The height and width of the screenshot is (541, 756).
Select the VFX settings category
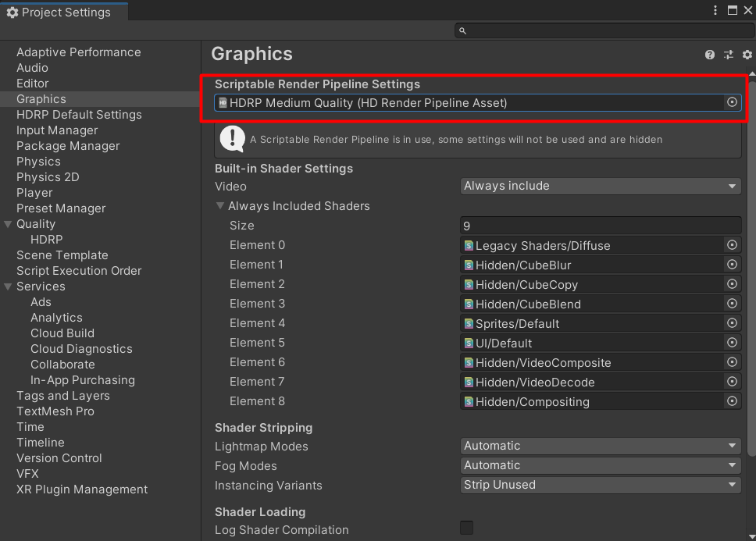27,474
